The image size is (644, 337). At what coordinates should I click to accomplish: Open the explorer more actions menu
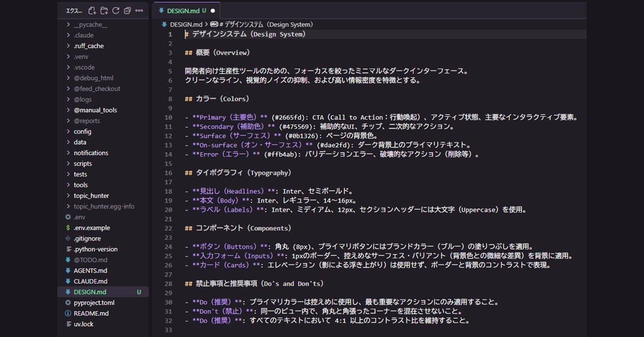139,11
